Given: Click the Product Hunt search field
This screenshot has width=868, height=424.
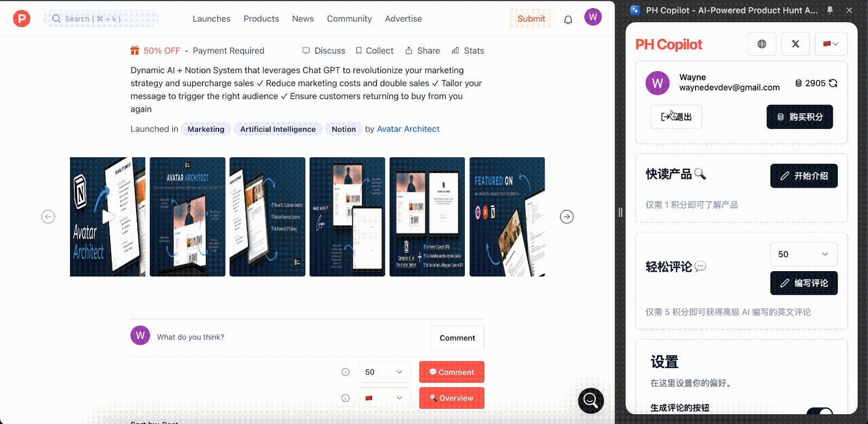Looking at the screenshot, I should point(101,18).
